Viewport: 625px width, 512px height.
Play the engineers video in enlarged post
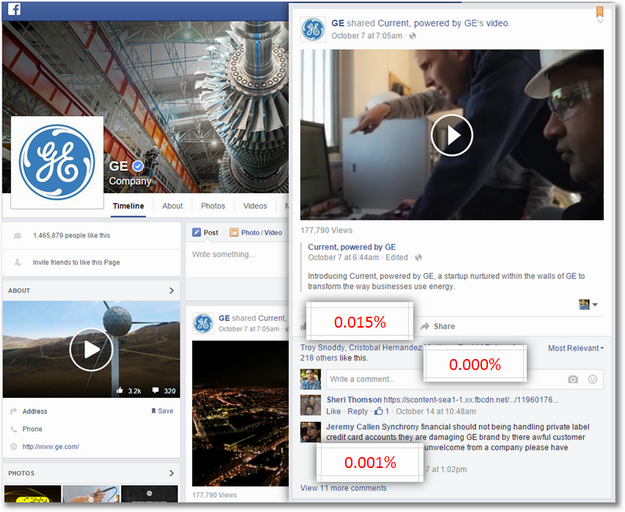coord(452,135)
